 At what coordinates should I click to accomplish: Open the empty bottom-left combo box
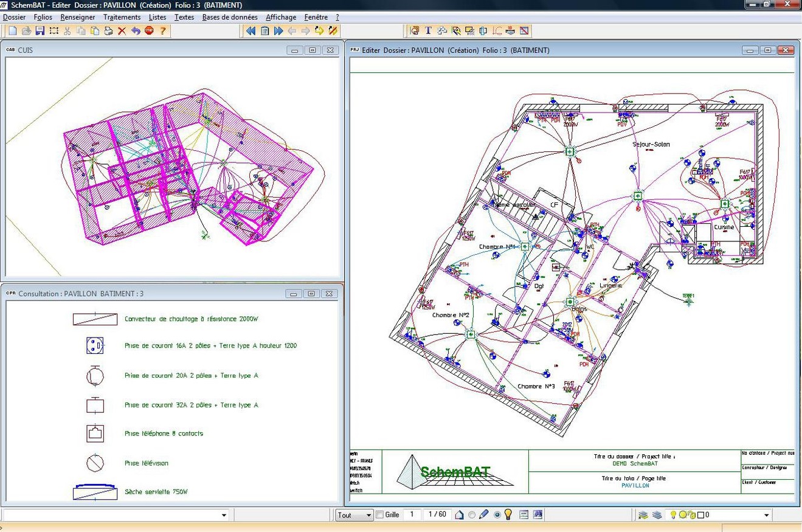(x=116, y=515)
